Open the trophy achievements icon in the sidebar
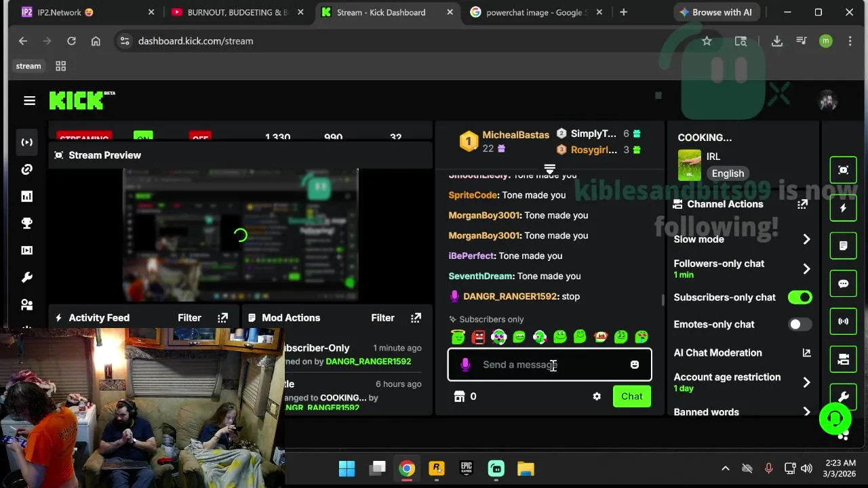 (x=27, y=224)
